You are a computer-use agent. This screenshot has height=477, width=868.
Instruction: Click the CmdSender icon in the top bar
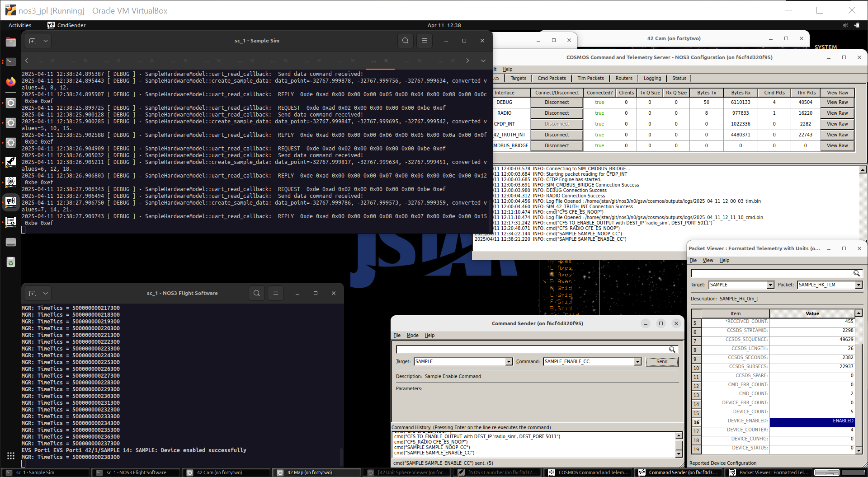(x=51, y=25)
